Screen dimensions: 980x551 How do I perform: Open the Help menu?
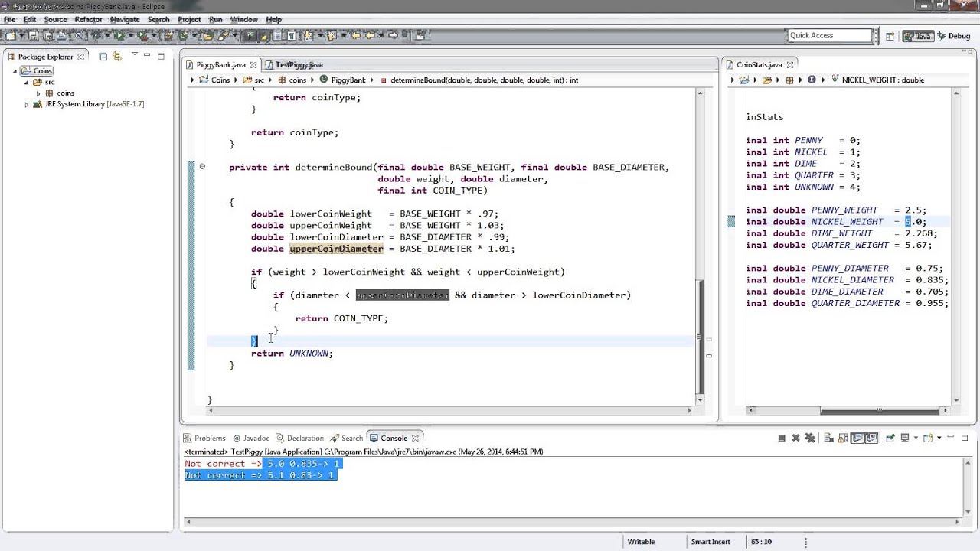click(273, 19)
